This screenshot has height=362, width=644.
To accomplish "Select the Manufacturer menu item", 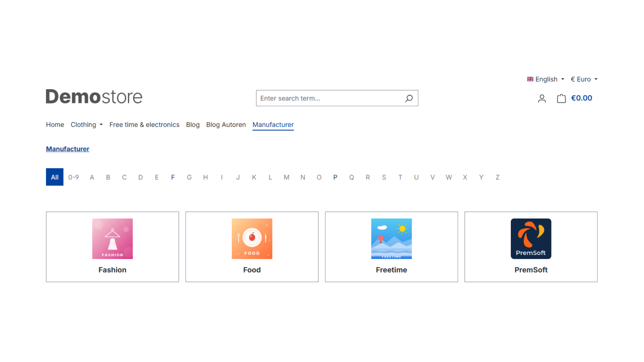I will [x=273, y=125].
